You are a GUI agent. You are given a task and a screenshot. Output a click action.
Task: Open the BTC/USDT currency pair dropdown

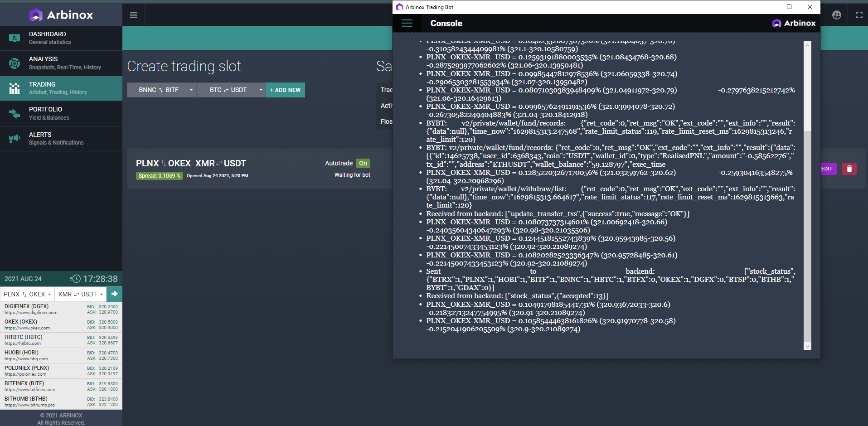pos(231,90)
